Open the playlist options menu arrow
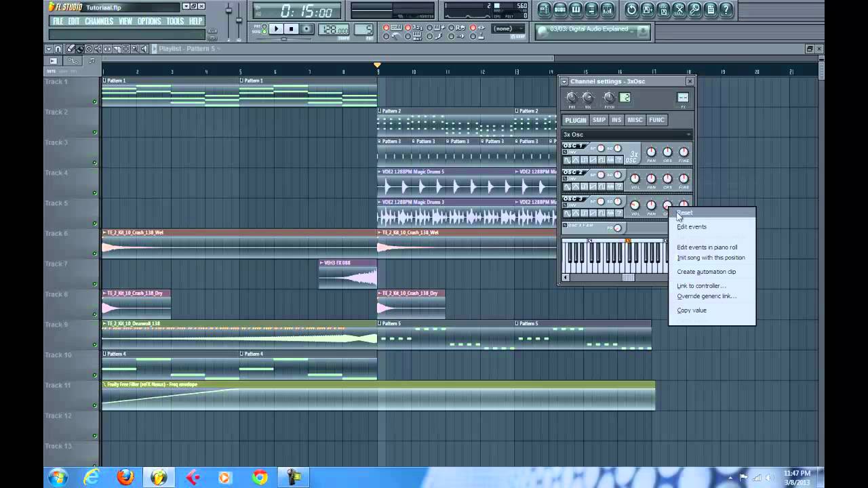 (49, 49)
